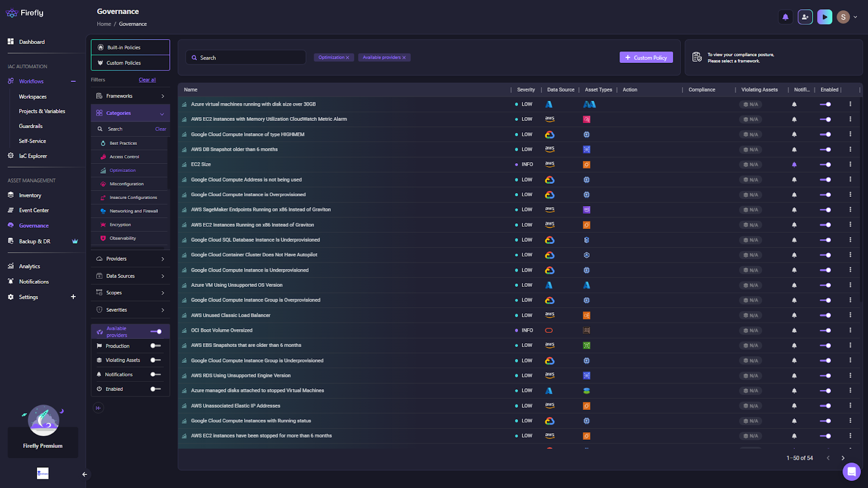Open row menu for OCI Boot Volume Oversized
Screen dimensions: 868x488
(x=850, y=330)
